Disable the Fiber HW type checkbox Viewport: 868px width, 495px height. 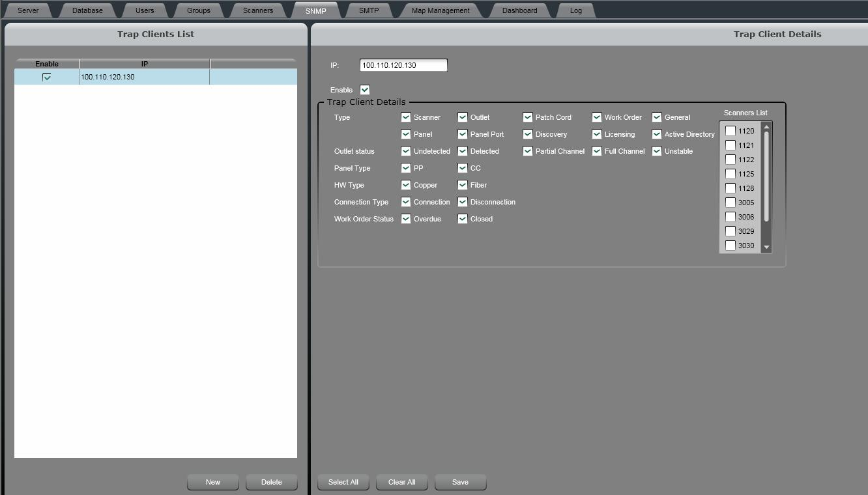point(463,185)
